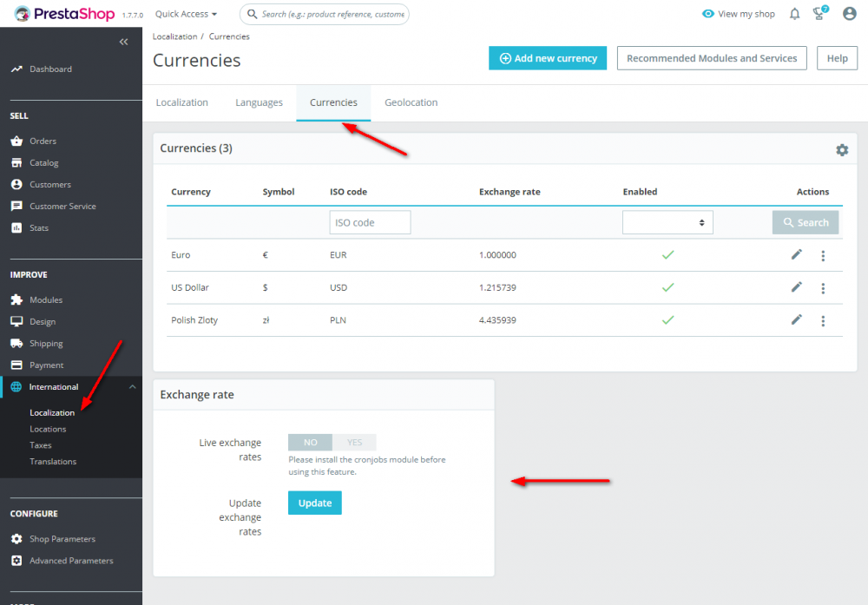Screen dimensions: 868x605
Task: Set live exchange rates to NO
Action: tap(310, 443)
